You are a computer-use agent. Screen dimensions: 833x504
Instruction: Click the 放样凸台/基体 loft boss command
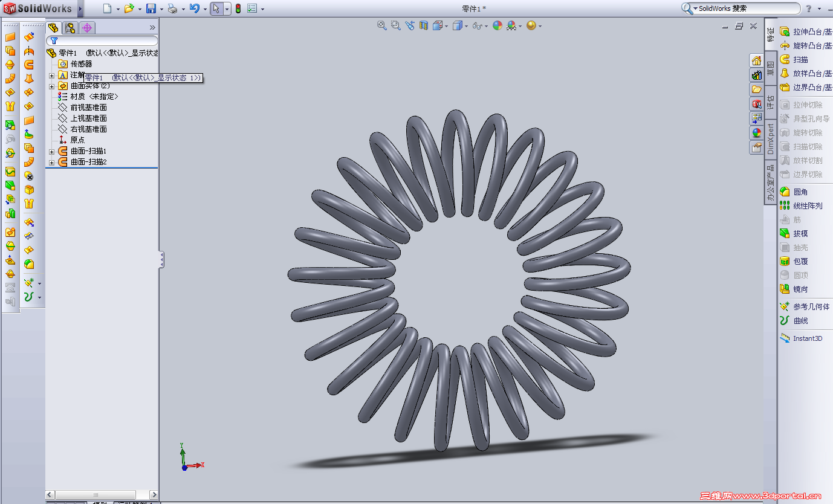tap(806, 74)
